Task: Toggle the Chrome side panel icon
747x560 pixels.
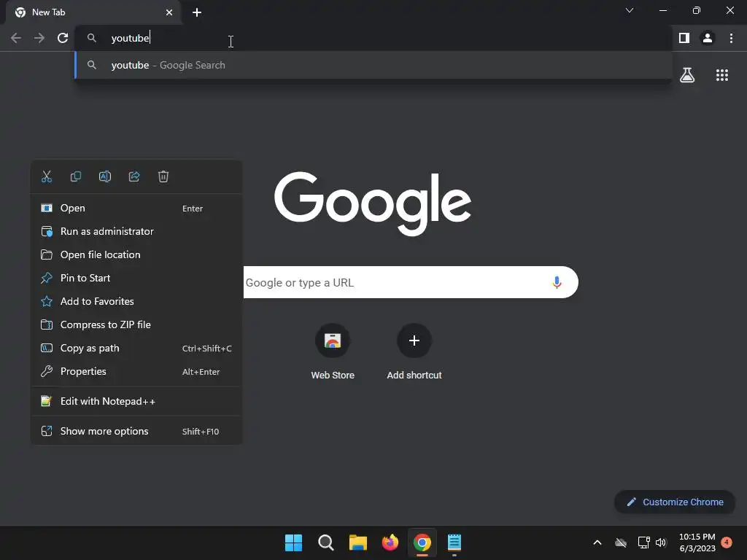Action: tap(684, 38)
